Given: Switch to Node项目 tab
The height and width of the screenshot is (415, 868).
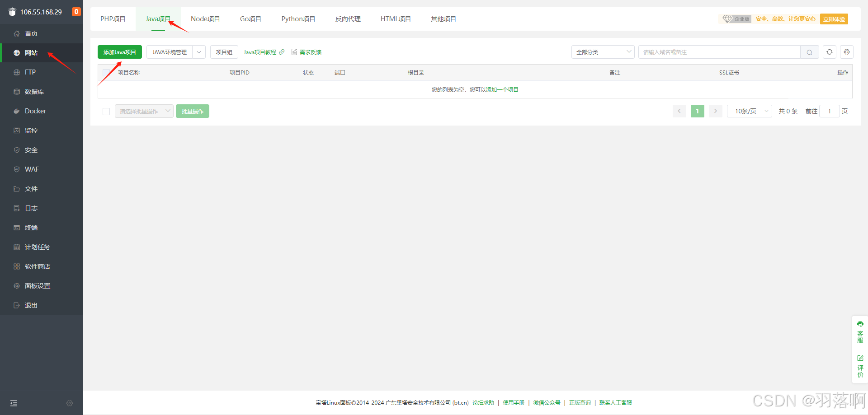Looking at the screenshot, I should click(205, 19).
